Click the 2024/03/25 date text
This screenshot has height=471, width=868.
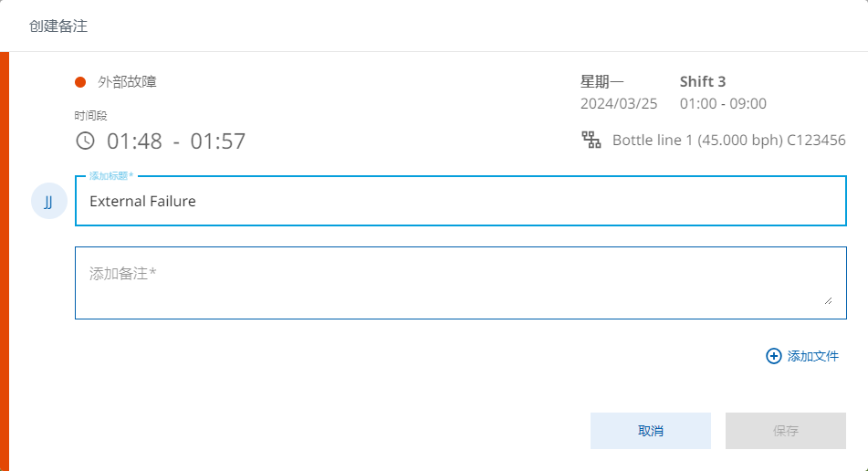pos(619,103)
